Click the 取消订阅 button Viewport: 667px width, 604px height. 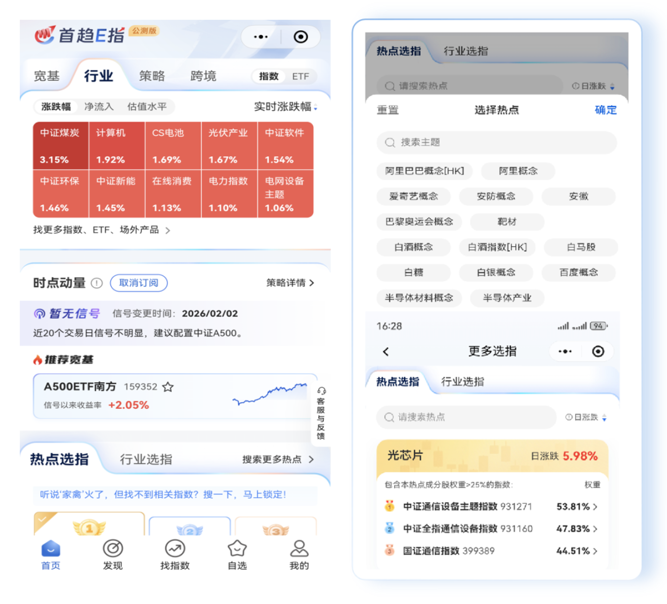pyautogui.click(x=138, y=283)
